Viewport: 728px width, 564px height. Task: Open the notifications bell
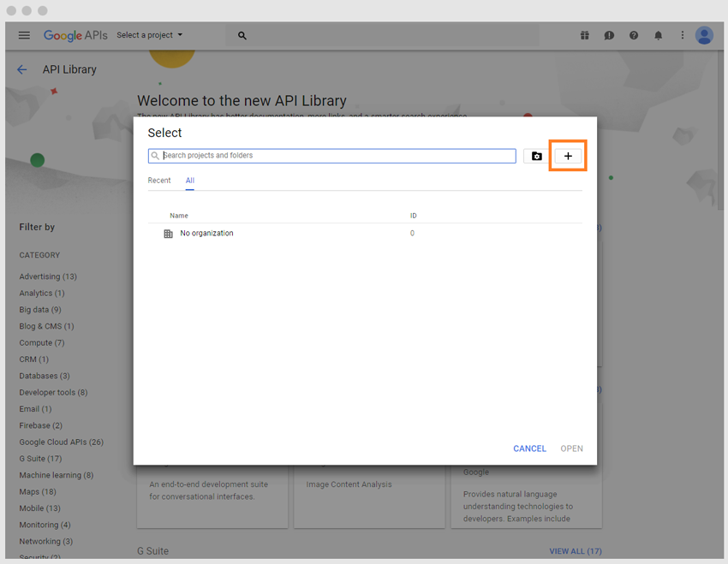[659, 35]
